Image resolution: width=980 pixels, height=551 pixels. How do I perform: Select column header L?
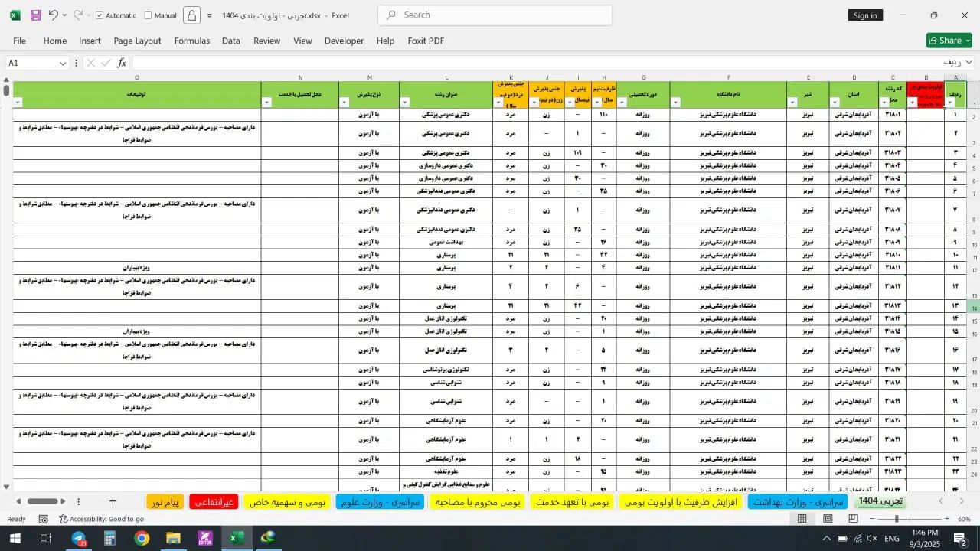(446, 77)
